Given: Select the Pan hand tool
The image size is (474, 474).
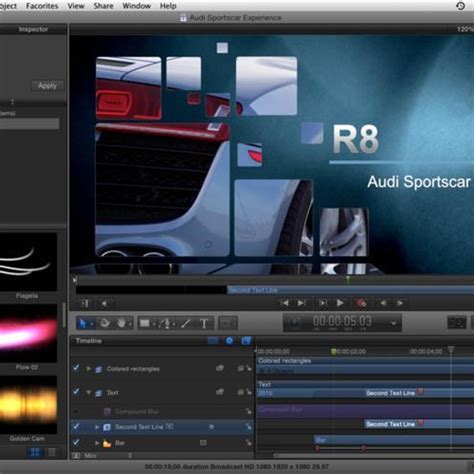Looking at the screenshot, I should click(x=121, y=323).
